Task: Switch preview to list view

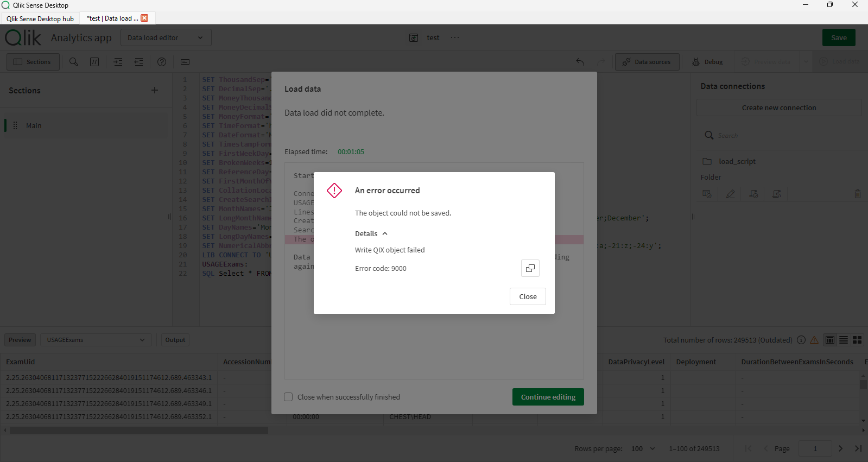Action: click(x=844, y=340)
